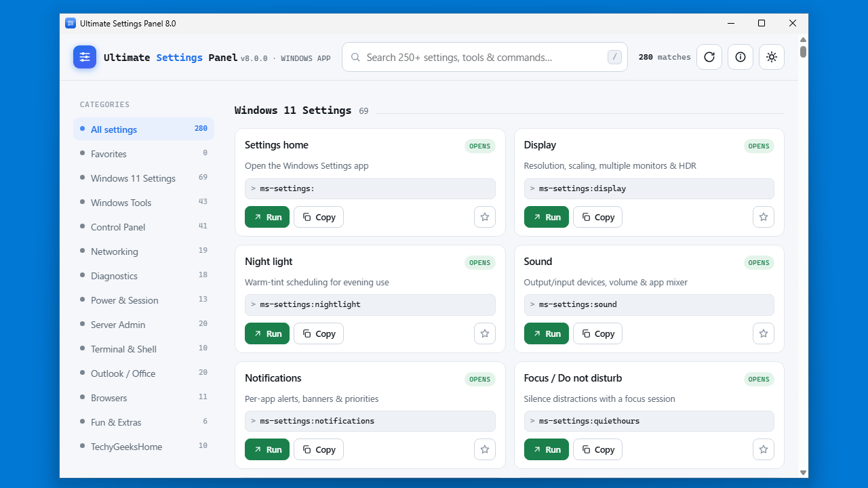The height and width of the screenshot is (488, 868).
Task: Copy the ms-settings:display command
Action: pos(597,217)
